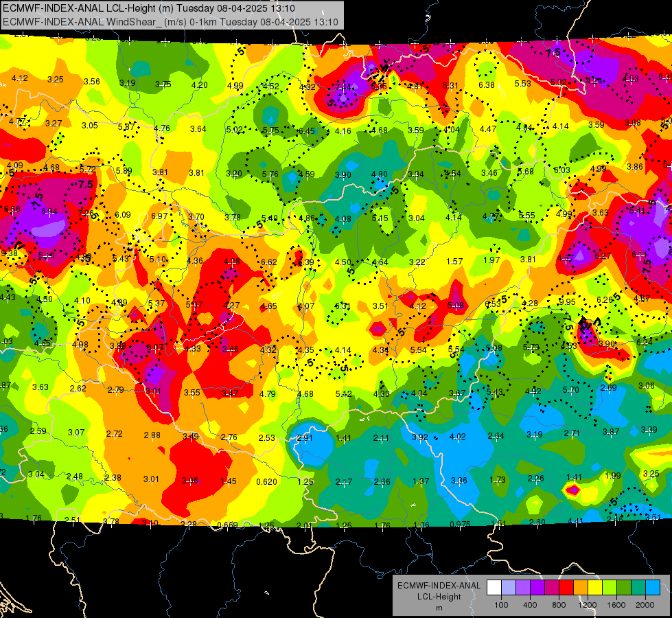Click the wind shear value '6.38'
This screenshot has width=672, height=618.
(487, 85)
